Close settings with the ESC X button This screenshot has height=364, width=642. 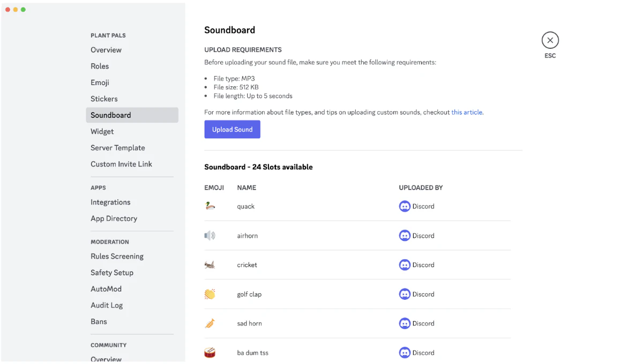click(550, 40)
